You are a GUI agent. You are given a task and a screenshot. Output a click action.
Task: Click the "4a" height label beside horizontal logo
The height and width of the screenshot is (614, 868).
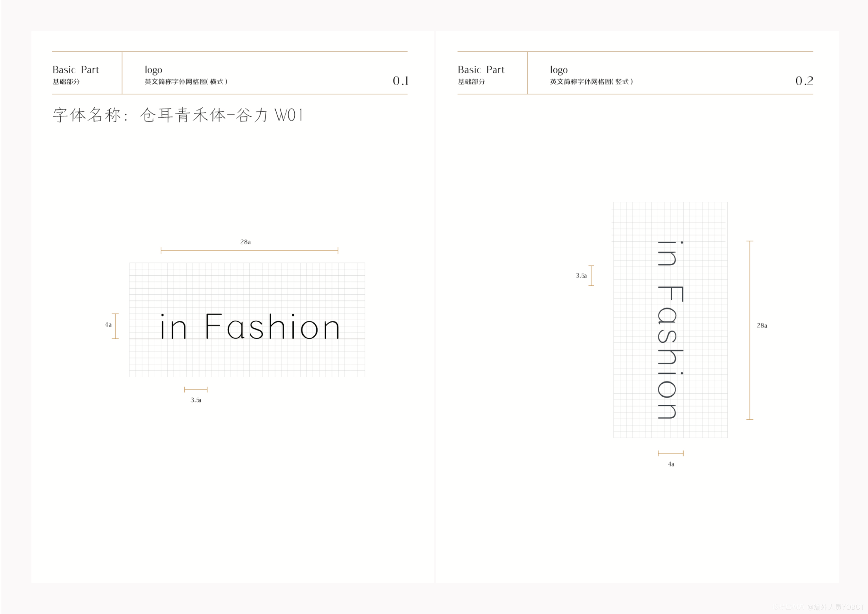[x=108, y=325]
